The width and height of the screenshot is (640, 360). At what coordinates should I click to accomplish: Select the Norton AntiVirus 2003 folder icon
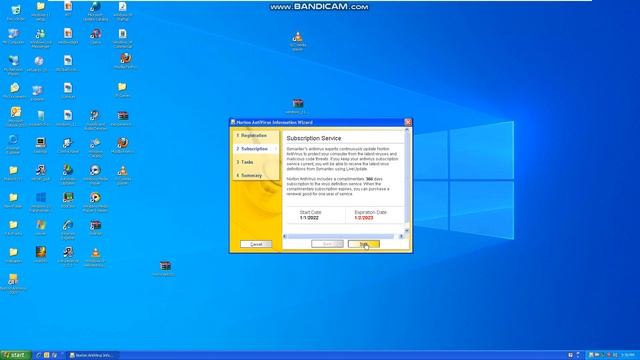pos(13,284)
